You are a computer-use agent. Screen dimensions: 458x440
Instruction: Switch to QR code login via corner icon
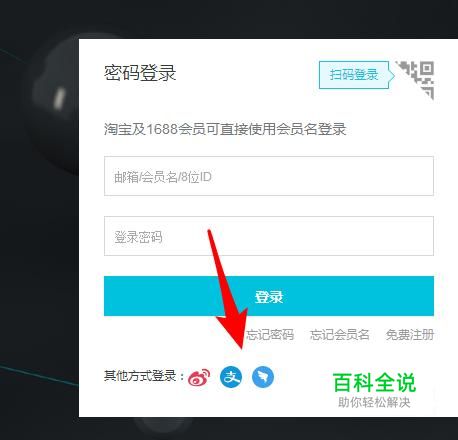[416, 79]
